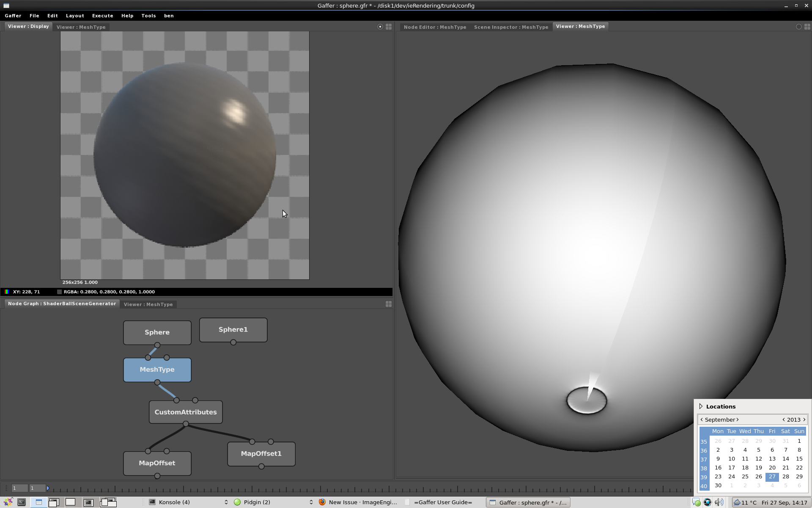Select Viewer : MeshType tab in top-left panel

(x=81, y=27)
